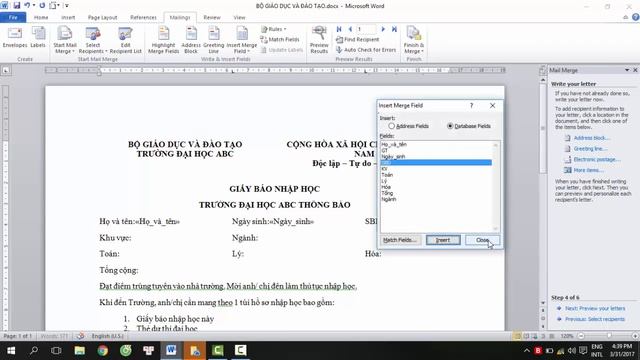Select Tổng in the Fields list
Screen dimensions: 640x360
(436, 193)
